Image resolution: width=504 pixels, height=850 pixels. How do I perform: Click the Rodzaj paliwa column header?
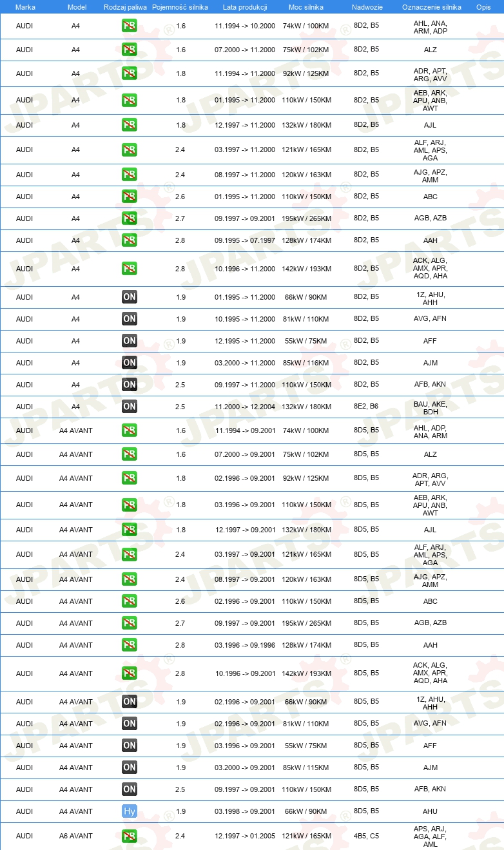pyautogui.click(x=125, y=7)
